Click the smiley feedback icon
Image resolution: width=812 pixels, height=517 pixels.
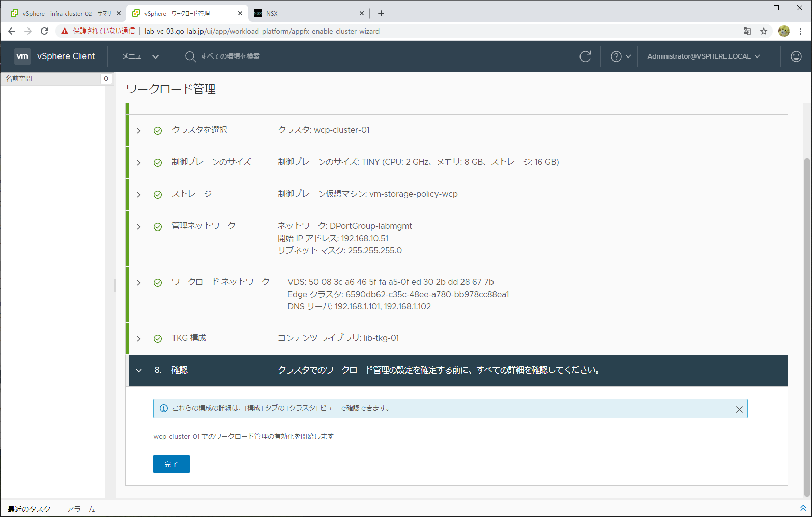[x=796, y=56]
